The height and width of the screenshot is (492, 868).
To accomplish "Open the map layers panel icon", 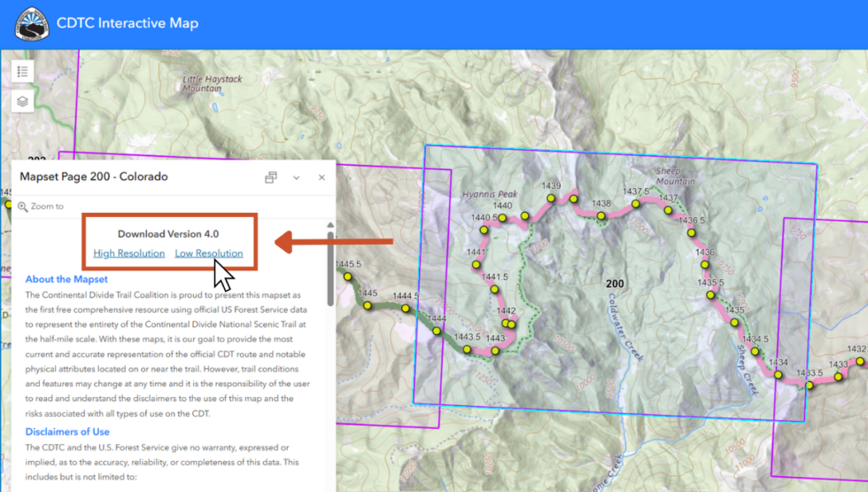I will [x=23, y=101].
